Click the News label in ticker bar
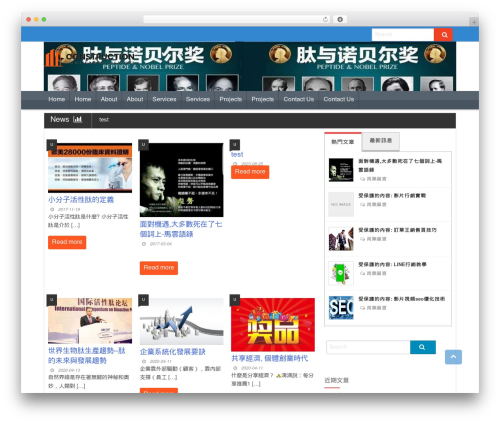Viewport: 500px width, 423px height. click(x=60, y=119)
